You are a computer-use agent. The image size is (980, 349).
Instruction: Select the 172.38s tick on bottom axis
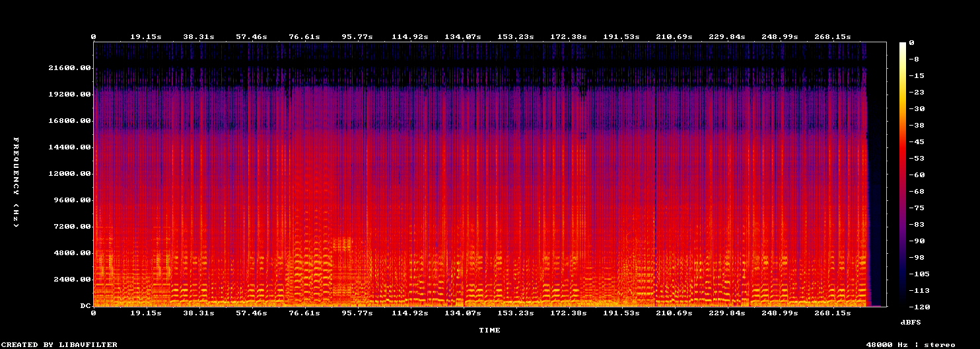click(569, 313)
